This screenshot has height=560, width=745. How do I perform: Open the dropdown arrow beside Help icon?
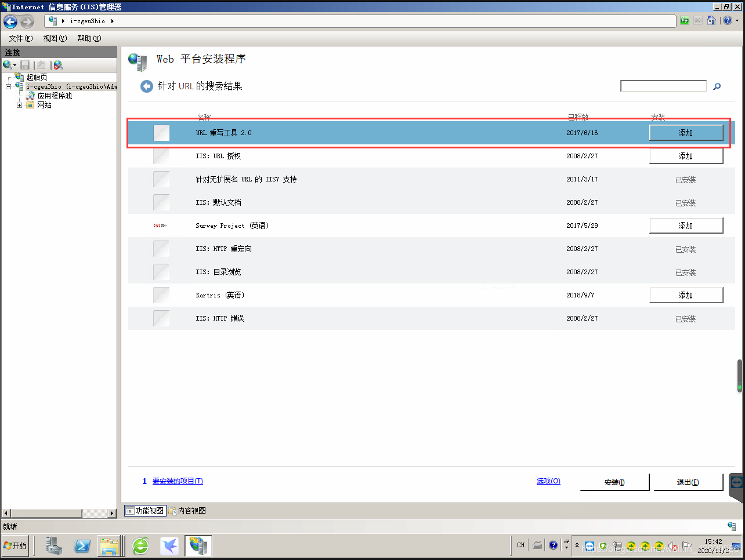tap(737, 21)
